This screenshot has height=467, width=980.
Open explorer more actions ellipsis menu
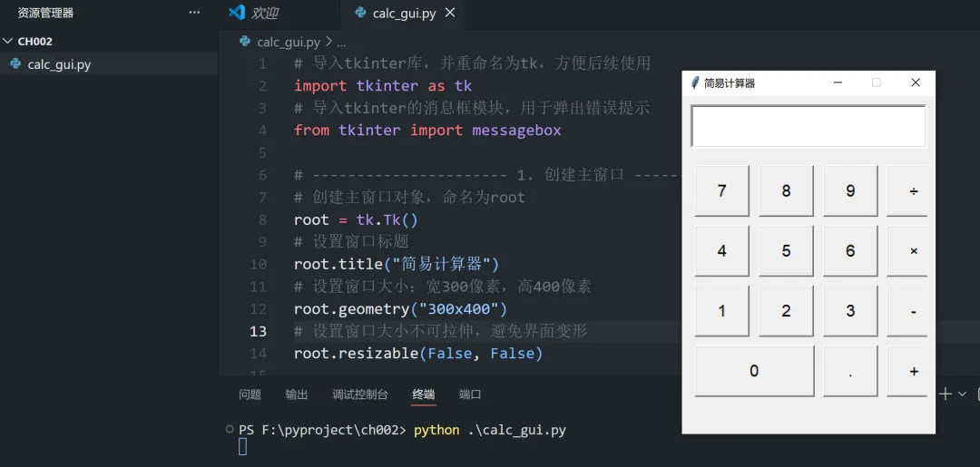click(x=194, y=13)
